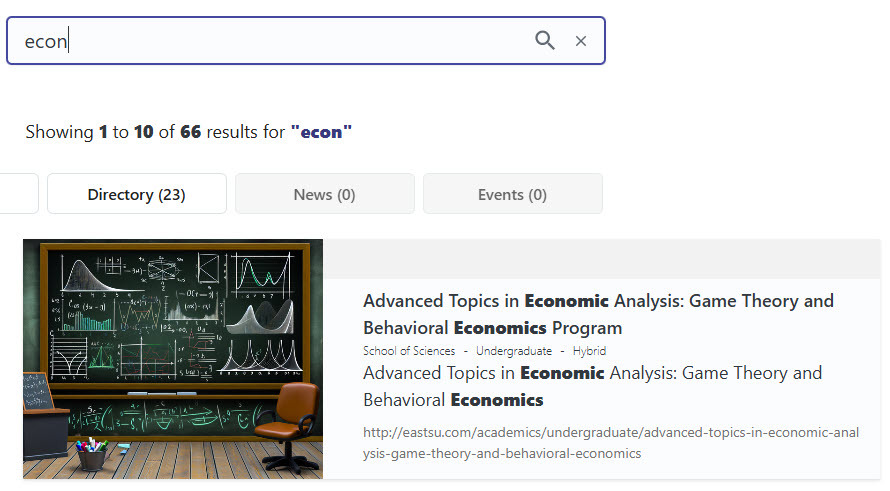Focus the search field containing "econ"

point(270,41)
